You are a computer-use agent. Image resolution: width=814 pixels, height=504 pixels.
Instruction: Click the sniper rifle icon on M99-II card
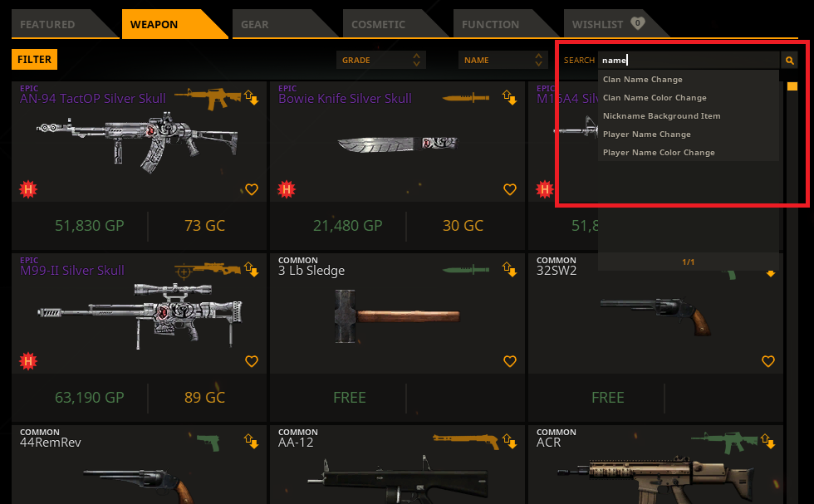[x=208, y=270]
